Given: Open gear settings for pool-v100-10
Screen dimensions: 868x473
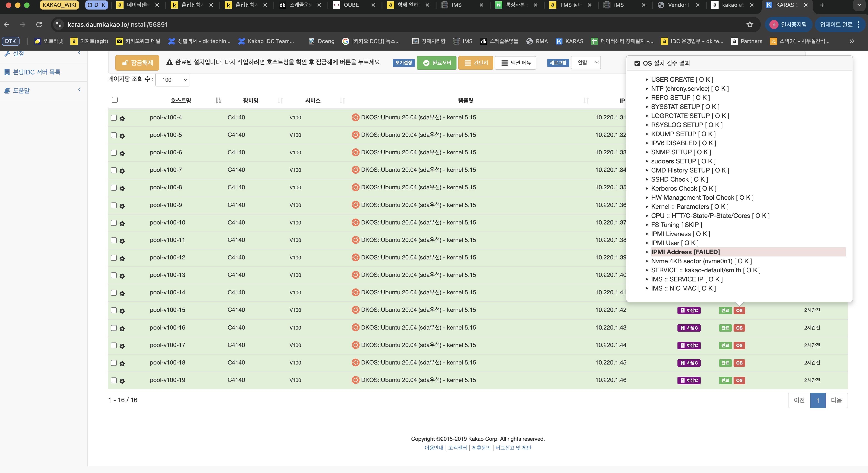Looking at the screenshot, I should pos(122,223).
